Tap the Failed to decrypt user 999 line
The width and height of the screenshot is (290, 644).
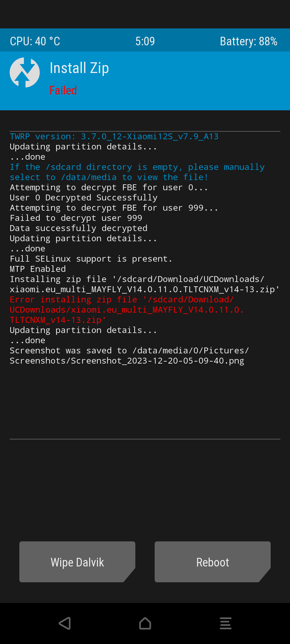pos(76,218)
